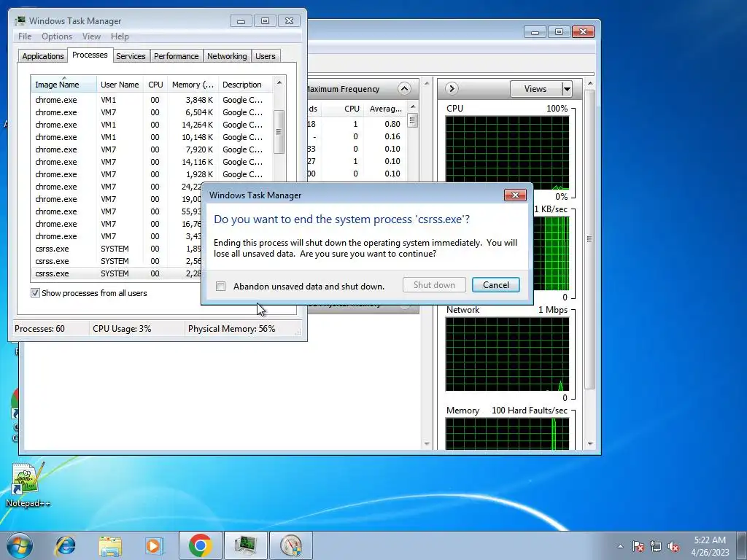747x560 pixels.
Task: Click the clock showing 5:22 AM
Action: click(x=710, y=545)
